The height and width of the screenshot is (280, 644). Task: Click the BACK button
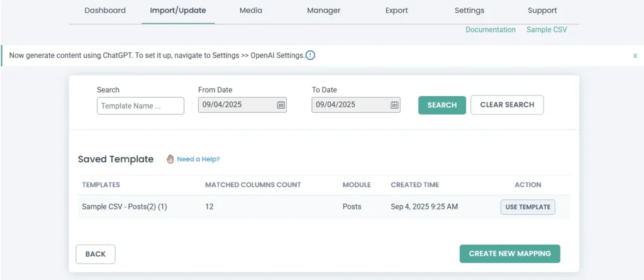[x=96, y=254]
